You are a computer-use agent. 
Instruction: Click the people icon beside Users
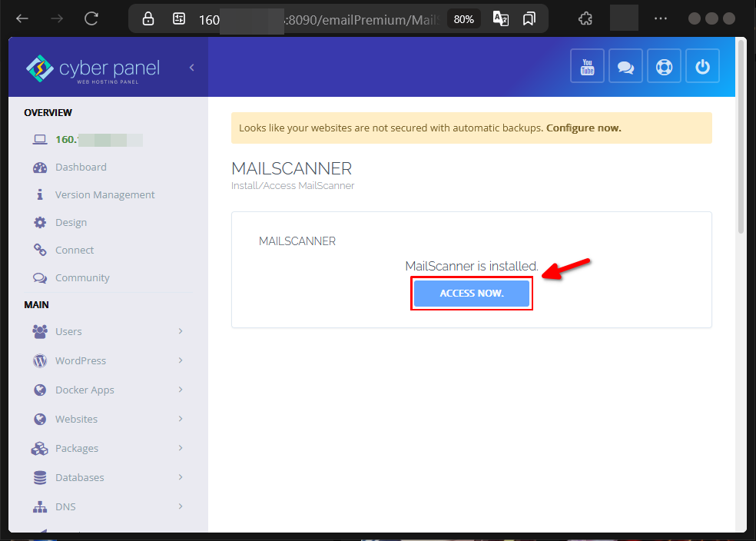40,331
